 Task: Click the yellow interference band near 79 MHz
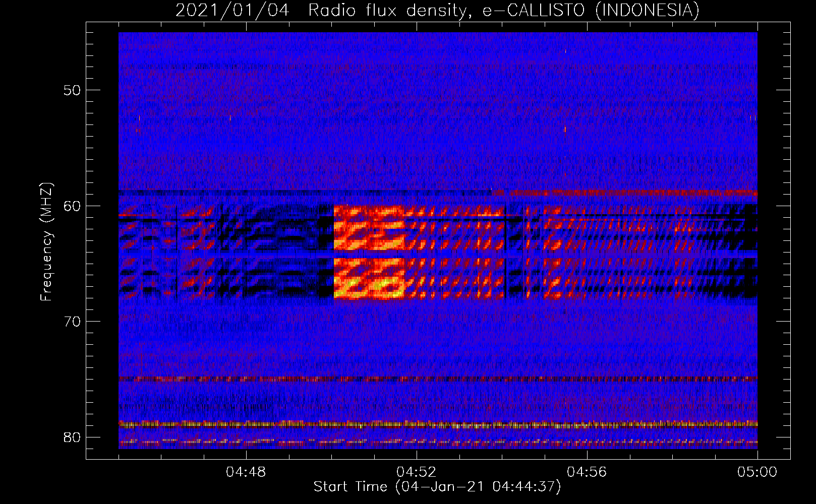tap(438, 424)
